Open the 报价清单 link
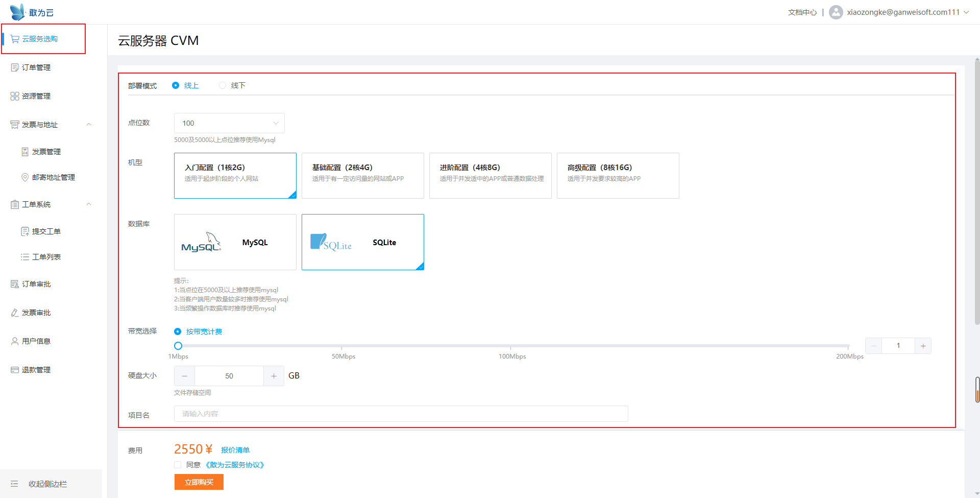 tap(235, 450)
